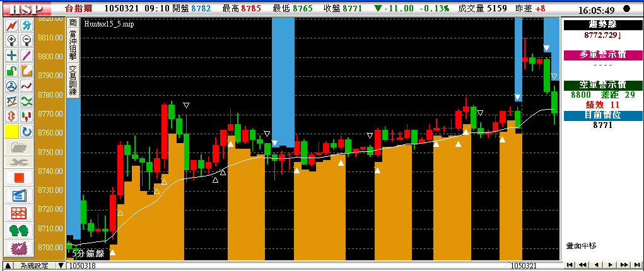Click the 8800.00 price axis label
This screenshot has height=271, width=644.
click(49, 57)
